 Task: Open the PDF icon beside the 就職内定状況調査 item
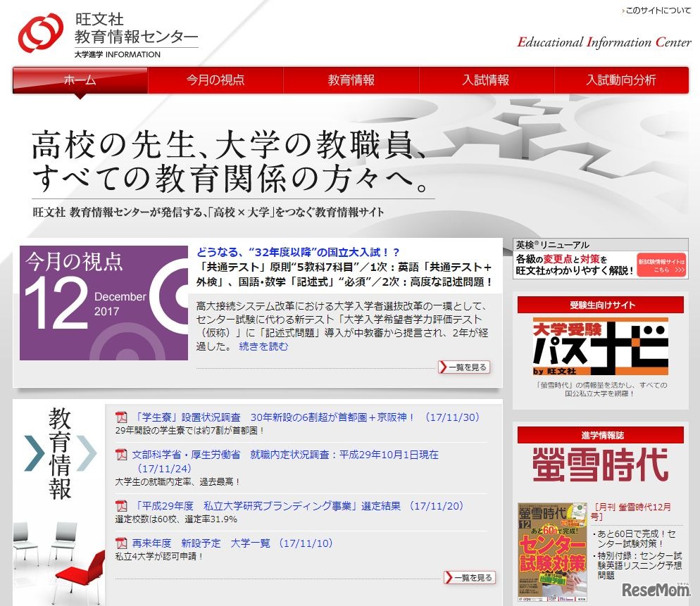120,455
